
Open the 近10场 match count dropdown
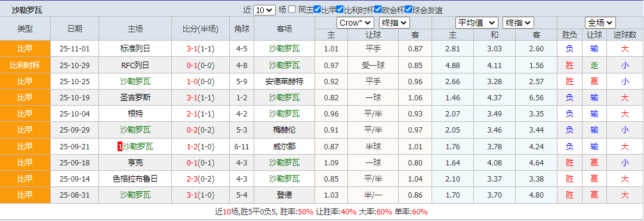point(264,10)
